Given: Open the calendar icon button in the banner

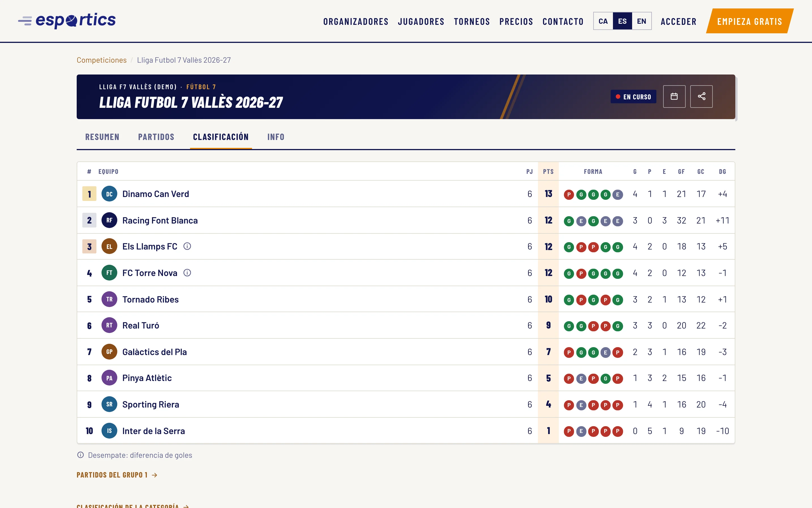Looking at the screenshot, I should click(x=674, y=97).
